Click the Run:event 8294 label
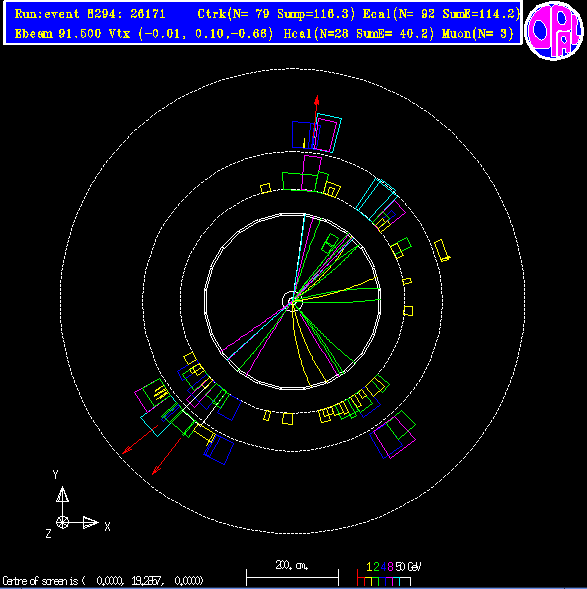Viewport: 587px width, 589px height. [90, 14]
